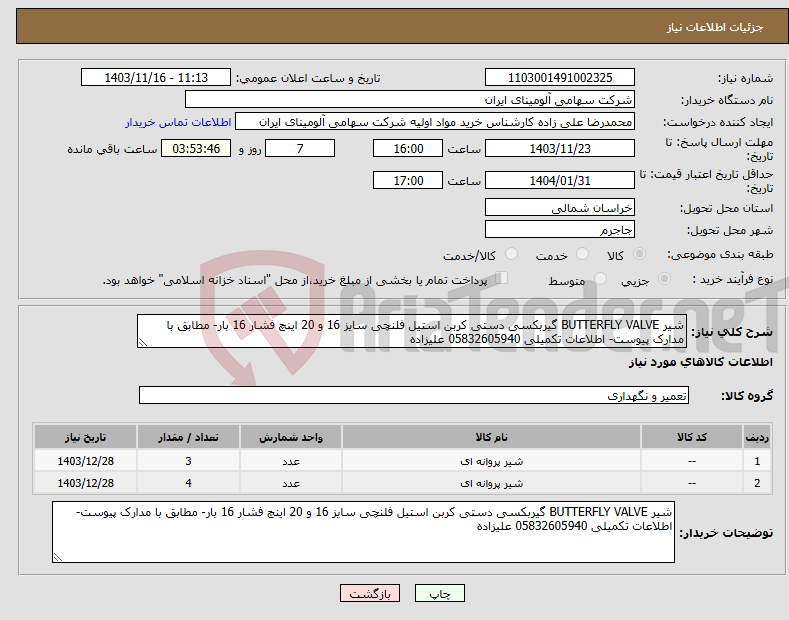The height and width of the screenshot is (620, 789).
Task: Click date 1403/12/28 in row 1
Action: tap(86, 461)
